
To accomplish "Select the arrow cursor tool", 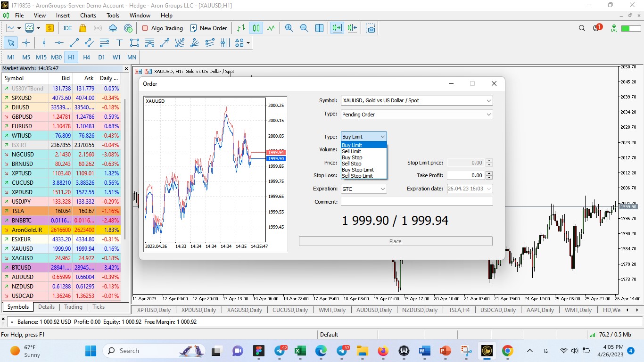I will click(11, 43).
